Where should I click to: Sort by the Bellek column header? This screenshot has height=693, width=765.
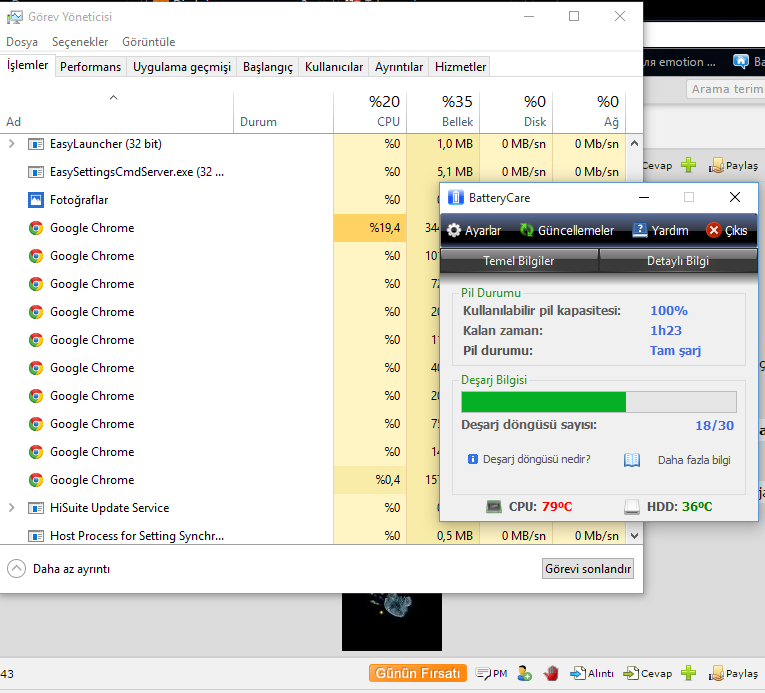point(443,111)
